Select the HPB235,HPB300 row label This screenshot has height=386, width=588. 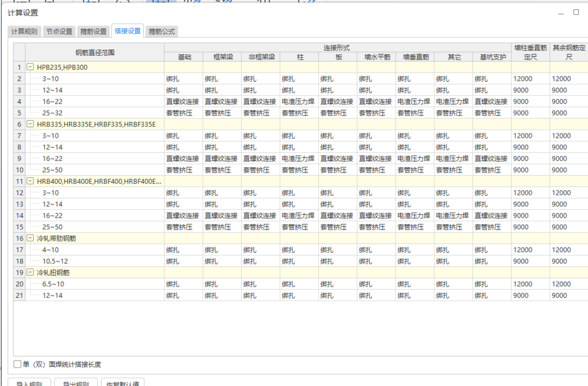pyautogui.click(x=62, y=67)
